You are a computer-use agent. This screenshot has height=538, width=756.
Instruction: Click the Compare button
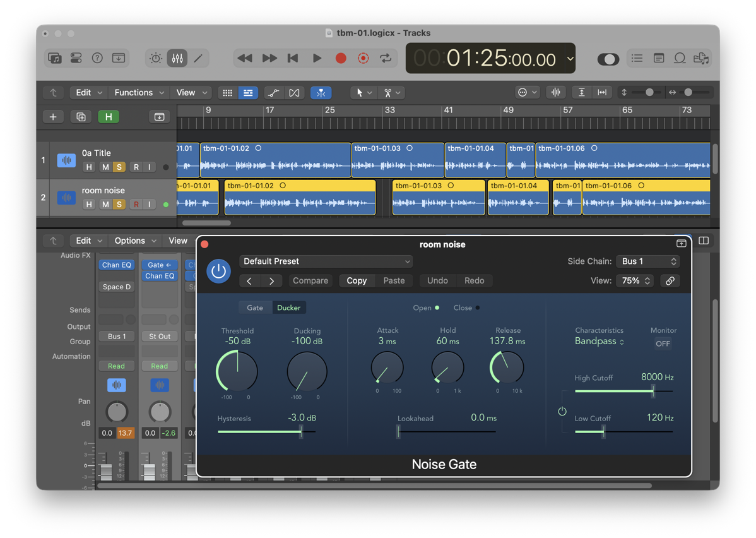click(x=310, y=280)
